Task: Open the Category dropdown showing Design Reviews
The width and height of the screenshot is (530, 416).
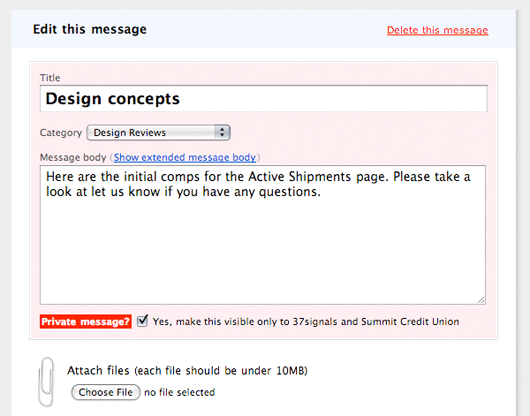Action: (x=159, y=132)
